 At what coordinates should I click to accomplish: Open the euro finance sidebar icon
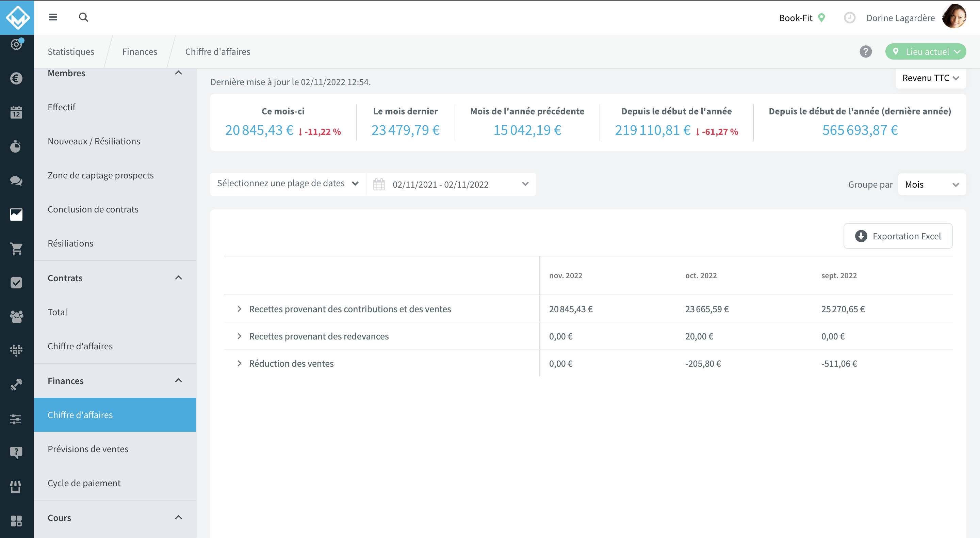tap(16, 78)
